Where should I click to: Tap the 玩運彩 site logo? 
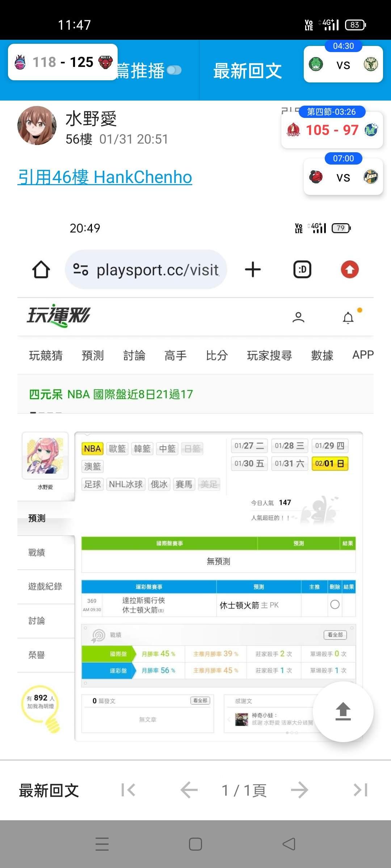[x=58, y=316]
